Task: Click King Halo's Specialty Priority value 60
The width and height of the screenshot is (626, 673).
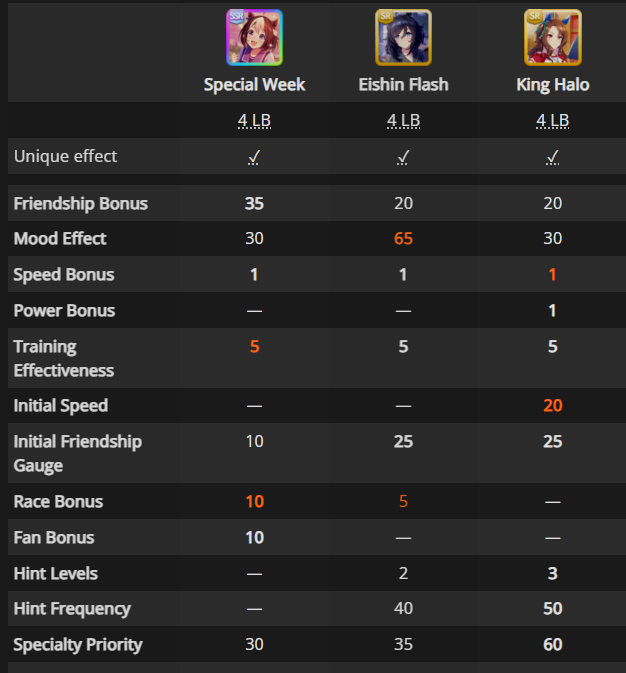Action: pyautogui.click(x=553, y=644)
